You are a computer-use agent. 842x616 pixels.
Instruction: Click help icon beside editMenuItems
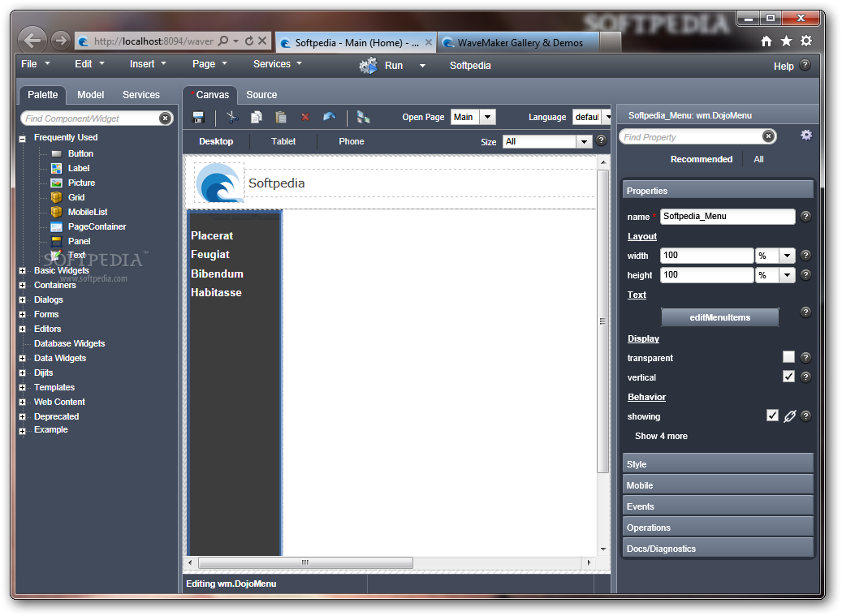tap(805, 312)
